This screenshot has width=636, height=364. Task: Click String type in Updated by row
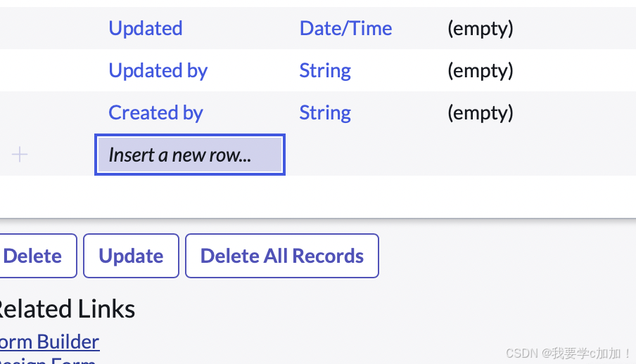(x=325, y=70)
